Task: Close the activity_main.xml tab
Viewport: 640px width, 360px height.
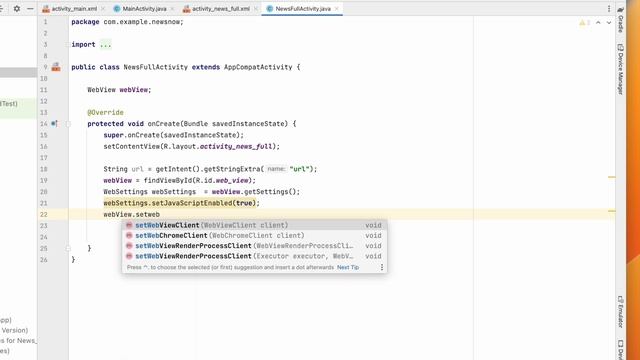Action: pyautogui.click(x=103, y=9)
